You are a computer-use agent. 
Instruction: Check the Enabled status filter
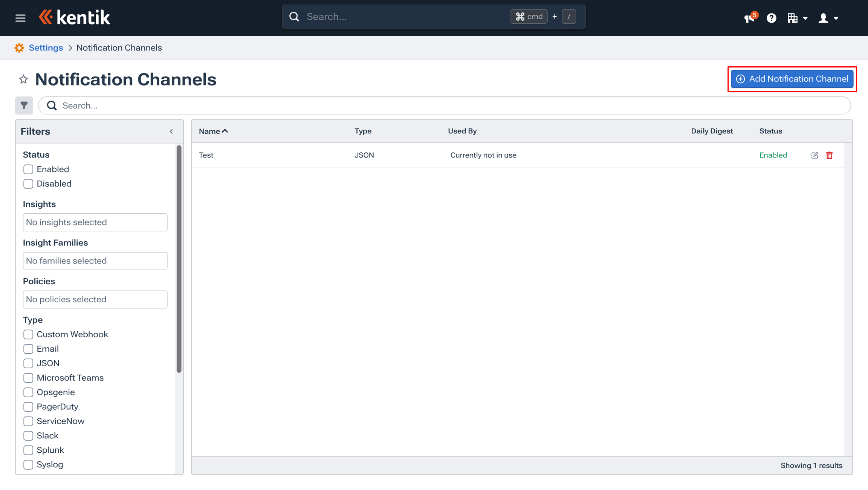pos(28,169)
